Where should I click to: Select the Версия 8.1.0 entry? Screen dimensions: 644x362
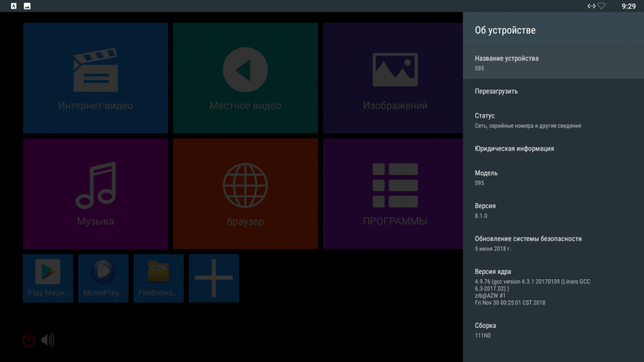(x=554, y=210)
